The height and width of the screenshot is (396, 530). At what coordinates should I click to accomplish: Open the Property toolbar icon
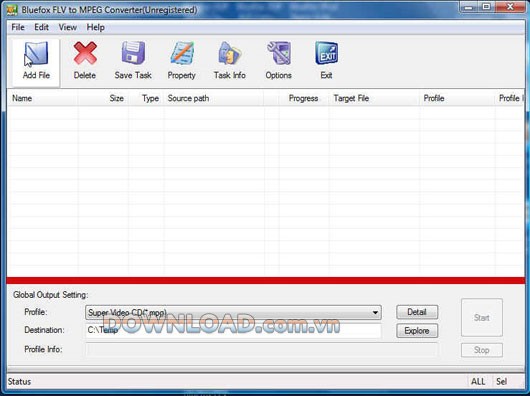coord(182,53)
